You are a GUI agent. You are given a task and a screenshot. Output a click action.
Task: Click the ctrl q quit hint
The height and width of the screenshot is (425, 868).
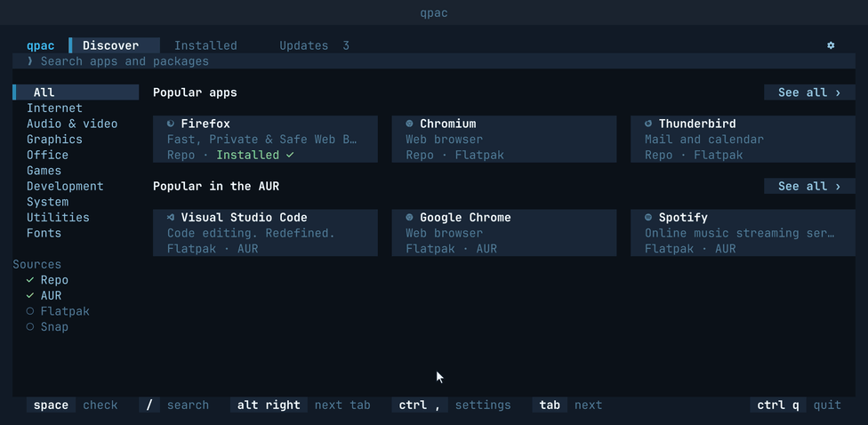click(796, 405)
